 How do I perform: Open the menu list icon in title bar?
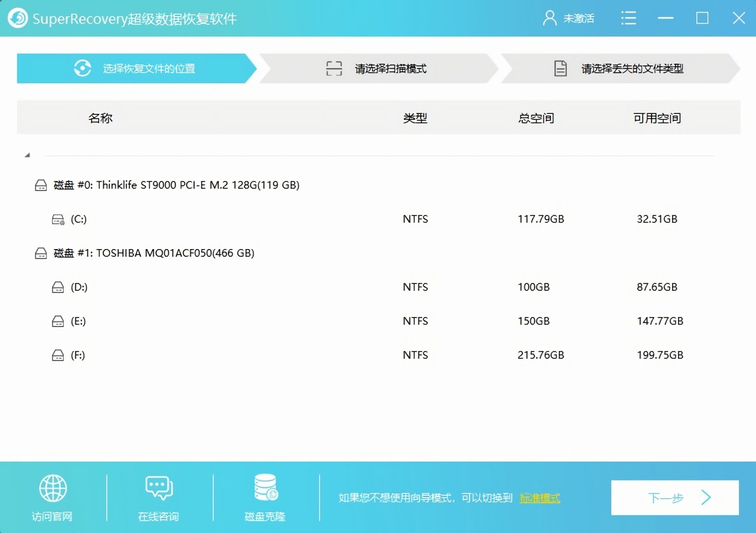pyautogui.click(x=628, y=18)
